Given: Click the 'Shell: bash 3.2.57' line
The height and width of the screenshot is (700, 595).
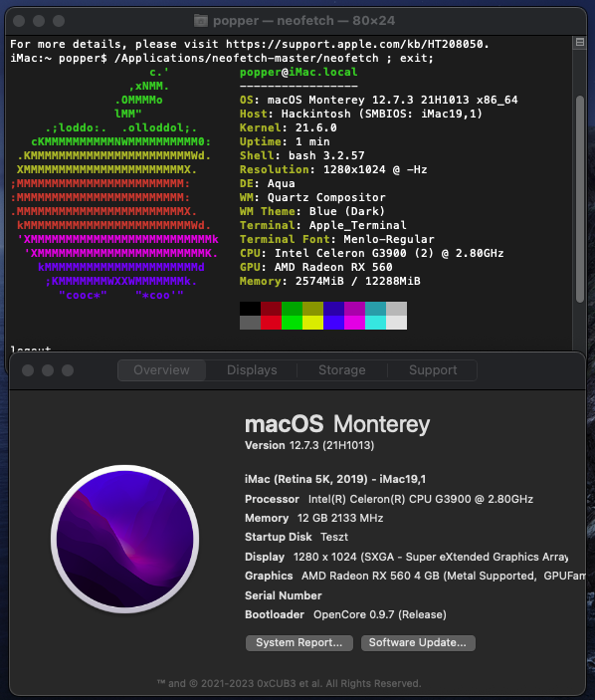Looking at the screenshot, I should 301,155.
